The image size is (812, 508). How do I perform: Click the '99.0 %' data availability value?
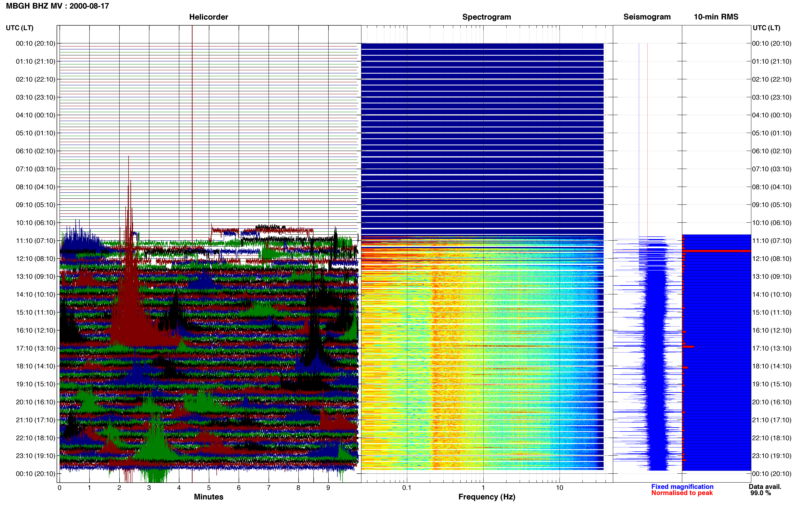(x=761, y=493)
